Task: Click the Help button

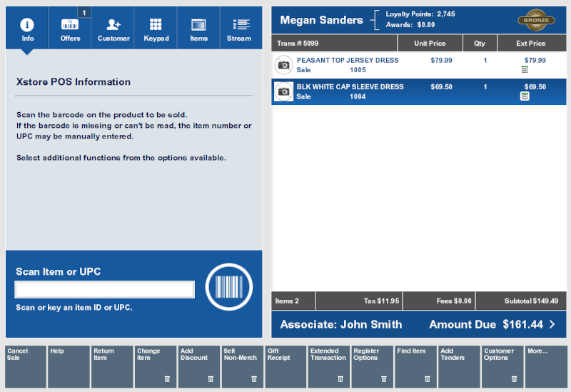Action: (69, 367)
